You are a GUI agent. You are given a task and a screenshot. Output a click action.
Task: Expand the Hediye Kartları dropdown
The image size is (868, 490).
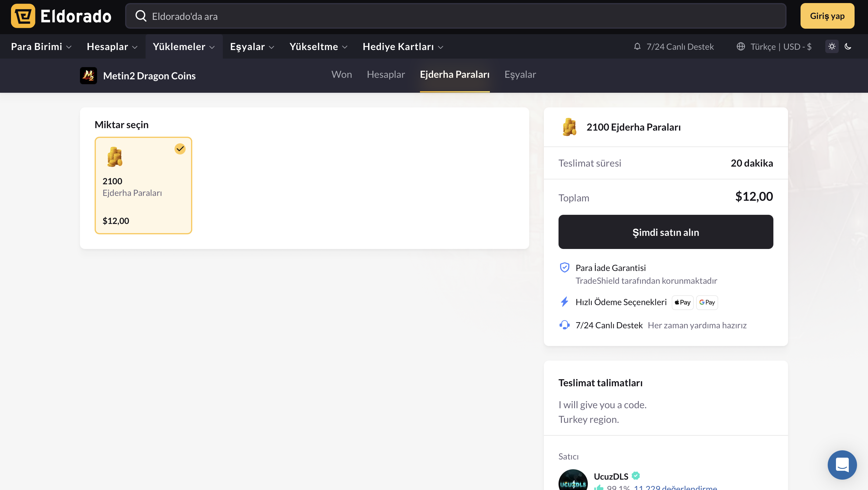pos(403,46)
